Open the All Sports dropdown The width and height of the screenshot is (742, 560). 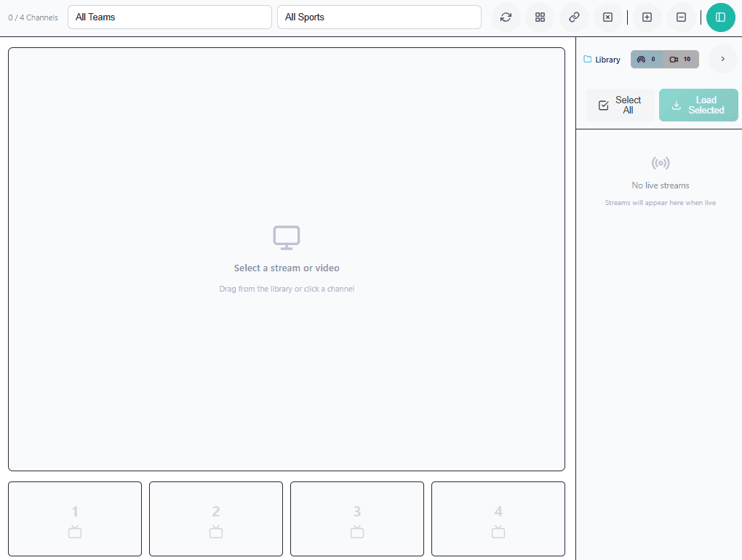point(379,17)
